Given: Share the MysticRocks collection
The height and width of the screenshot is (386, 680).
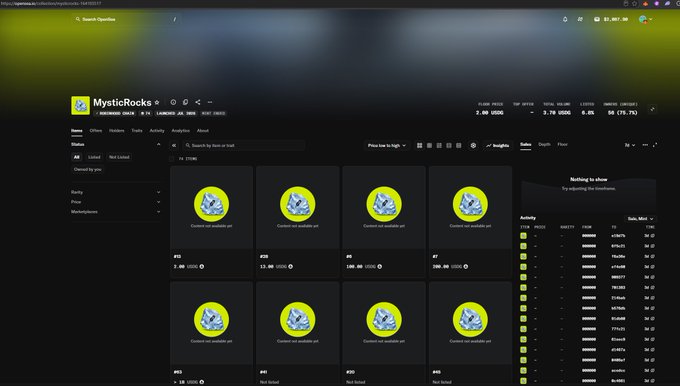Looking at the screenshot, I should (197, 102).
